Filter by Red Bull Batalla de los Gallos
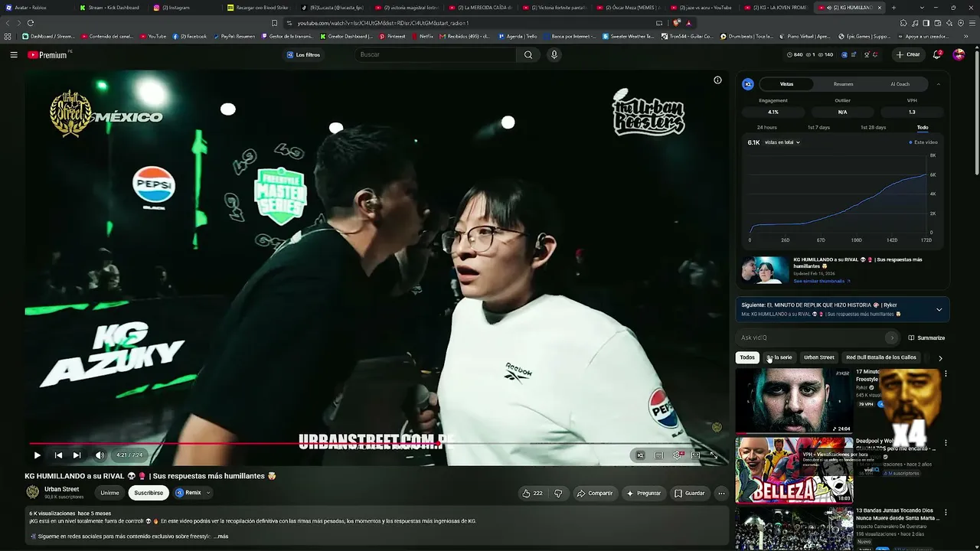This screenshot has width=980, height=551. tap(881, 357)
